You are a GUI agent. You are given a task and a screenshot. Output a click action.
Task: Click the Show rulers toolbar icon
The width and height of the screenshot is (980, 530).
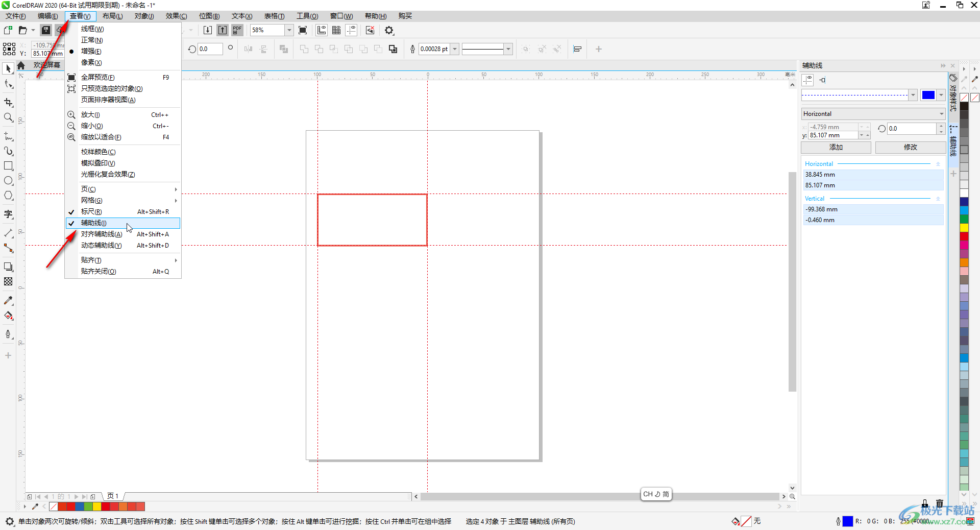click(322, 30)
